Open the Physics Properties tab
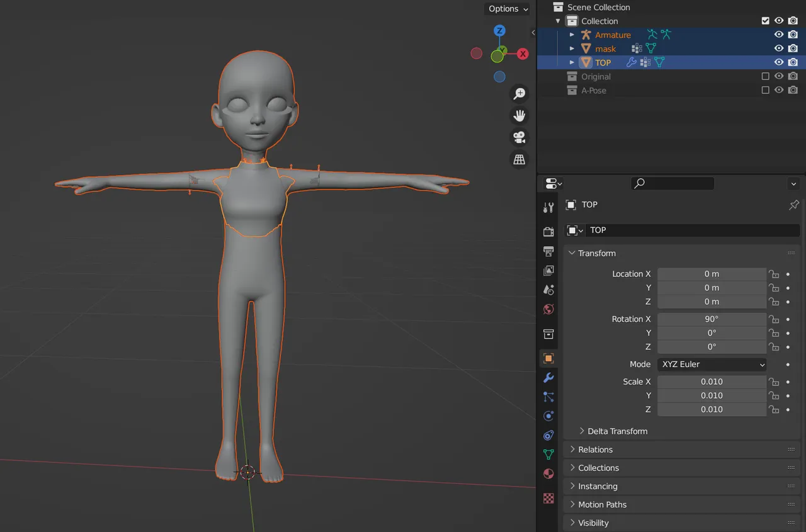This screenshot has height=532, width=806. 548,416
